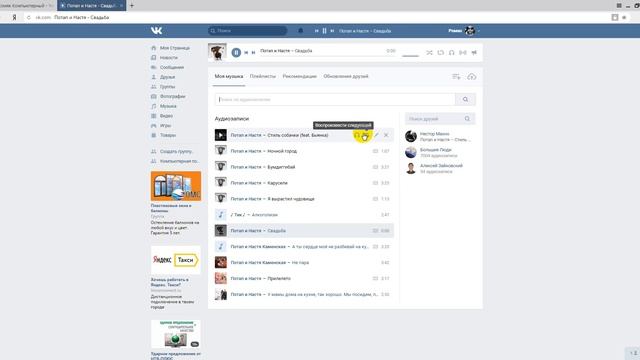Click the friends search field
Viewport: 640px width, 360px height.
point(440,119)
